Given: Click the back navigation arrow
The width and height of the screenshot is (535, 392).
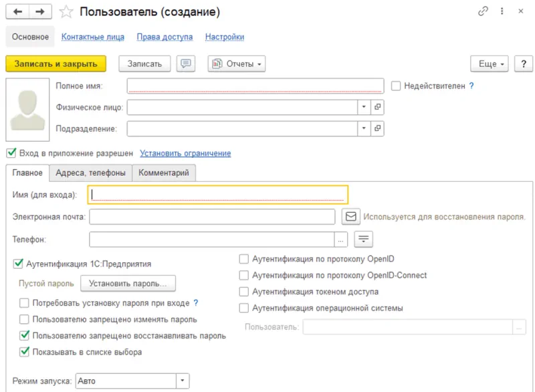Looking at the screenshot, I should pos(18,11).
